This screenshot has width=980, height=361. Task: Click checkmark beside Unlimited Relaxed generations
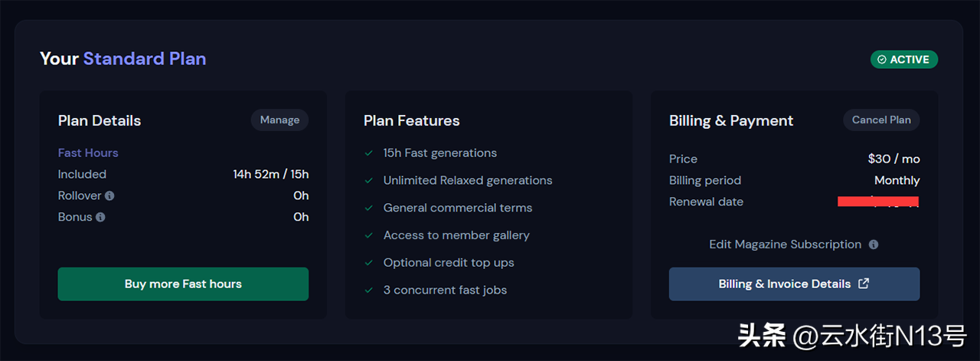point(369,181)
